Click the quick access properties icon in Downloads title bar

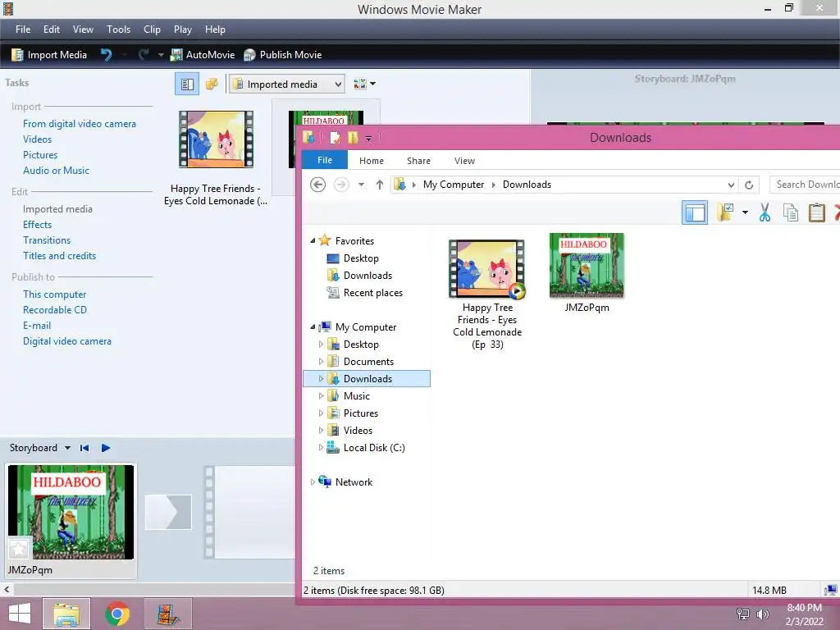pos(336,138)
